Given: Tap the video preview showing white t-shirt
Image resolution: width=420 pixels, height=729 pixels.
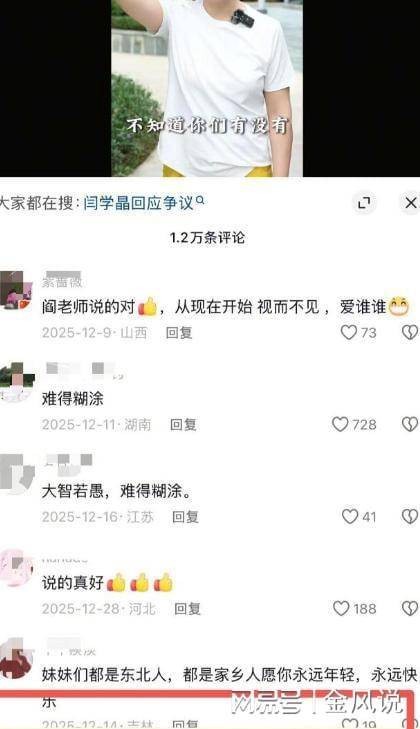Looking at the screenshot, I should (x=207, y=88).
